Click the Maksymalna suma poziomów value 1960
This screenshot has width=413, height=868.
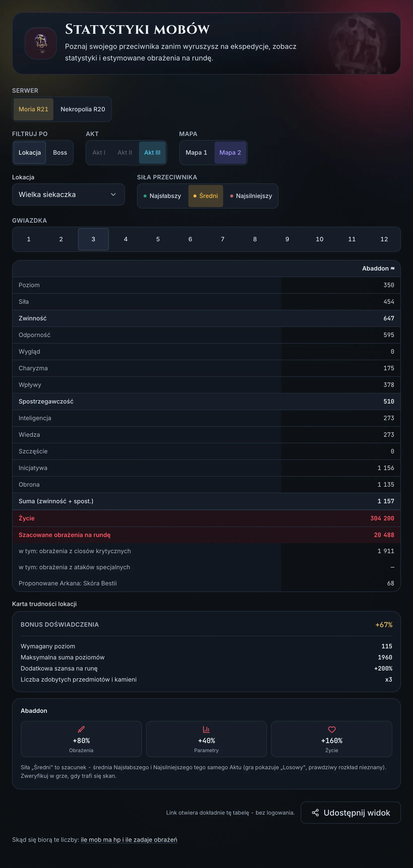click(385, 657)
